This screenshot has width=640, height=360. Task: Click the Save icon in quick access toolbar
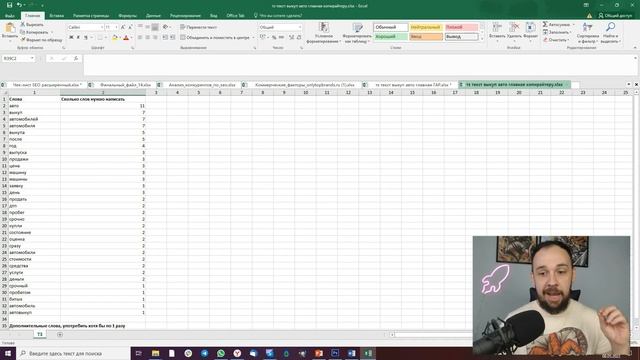(9, 5)
